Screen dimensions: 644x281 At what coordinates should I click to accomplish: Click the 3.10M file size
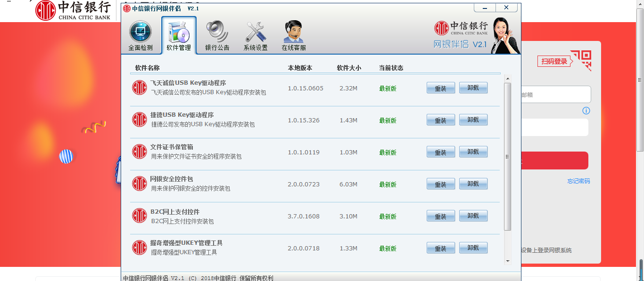[348, 217]
